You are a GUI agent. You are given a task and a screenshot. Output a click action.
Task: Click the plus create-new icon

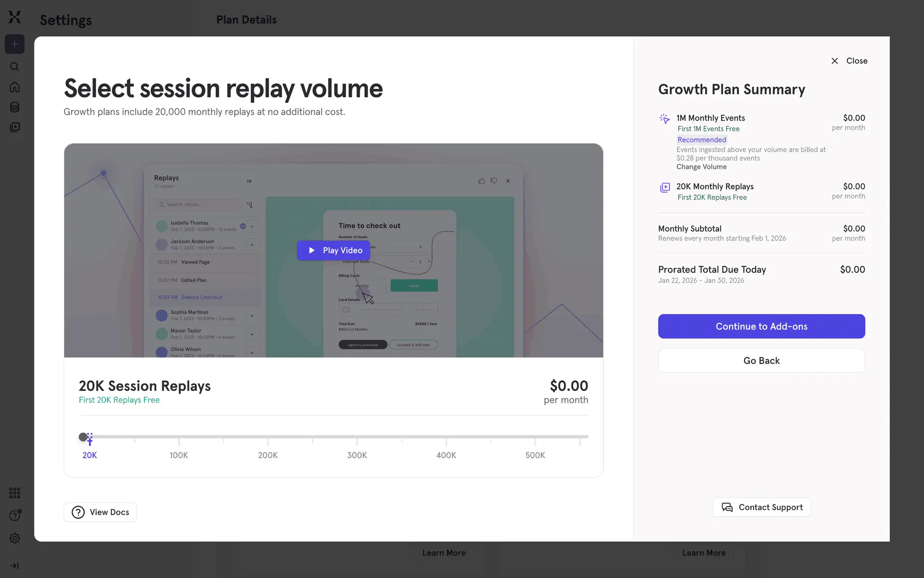pyautogui.click(x=15, y=44)
